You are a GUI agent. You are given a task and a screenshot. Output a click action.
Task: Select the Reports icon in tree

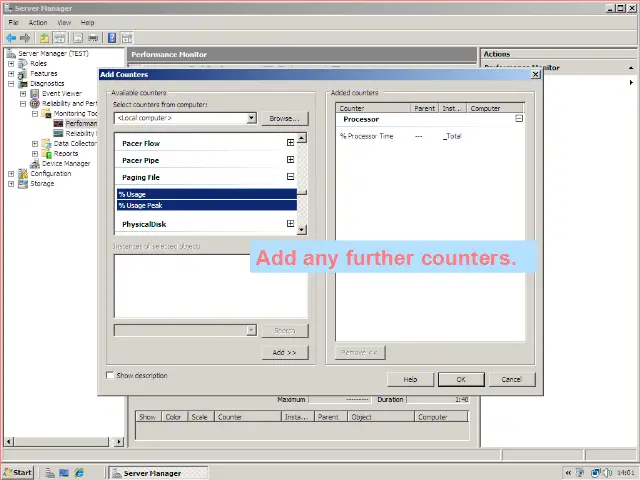coord(47,154)
